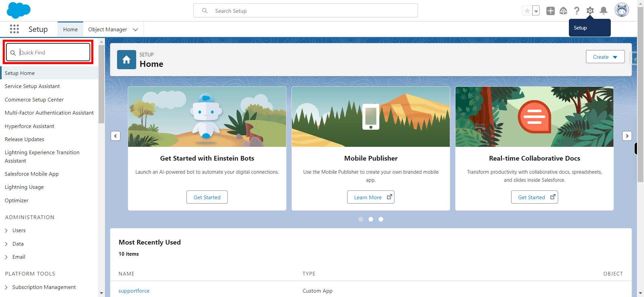
Task: Open the supportforce link
Action: coord(134,291)
